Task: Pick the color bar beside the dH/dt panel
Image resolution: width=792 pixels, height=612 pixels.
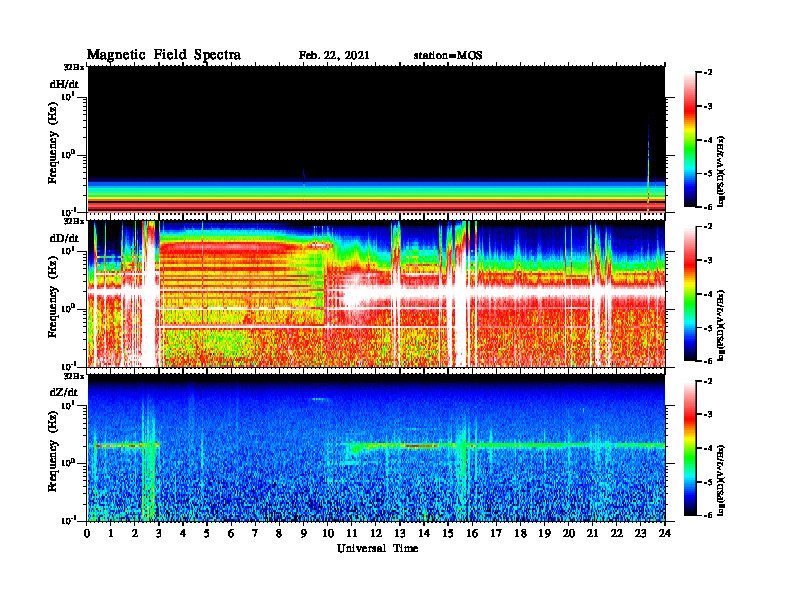Action: (x=690, y=140)
